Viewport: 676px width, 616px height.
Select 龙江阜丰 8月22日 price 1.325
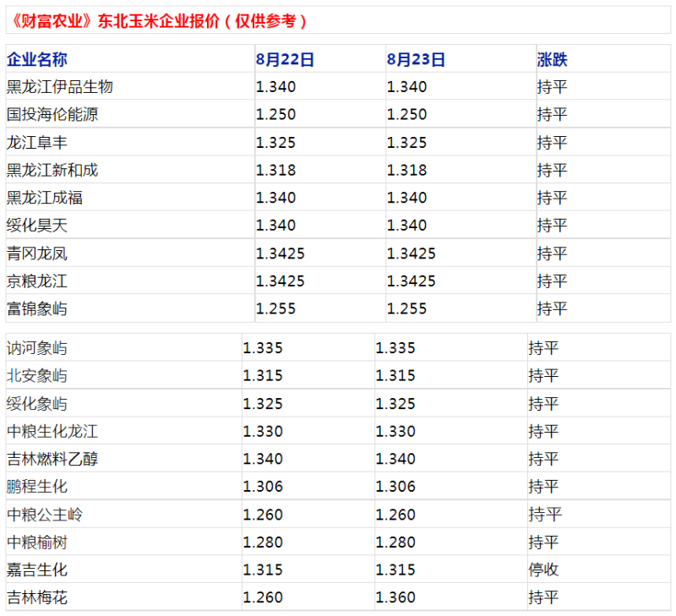[276, 142]
